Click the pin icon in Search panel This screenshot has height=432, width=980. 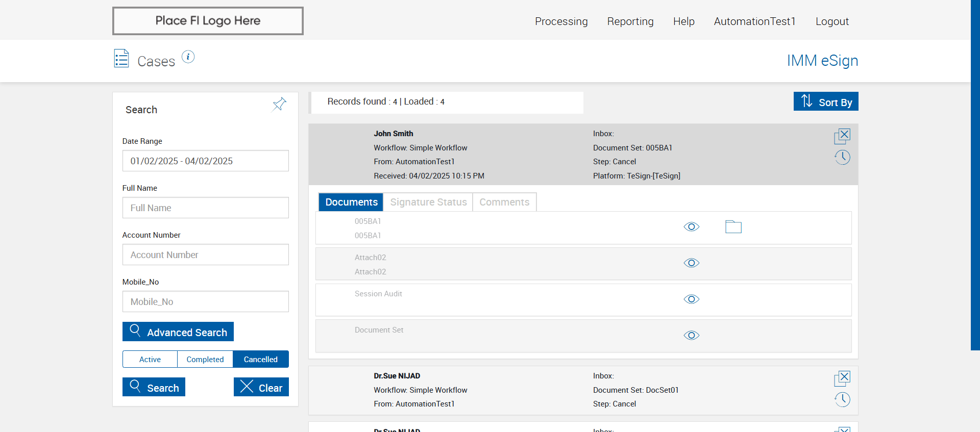pos(279,105)
